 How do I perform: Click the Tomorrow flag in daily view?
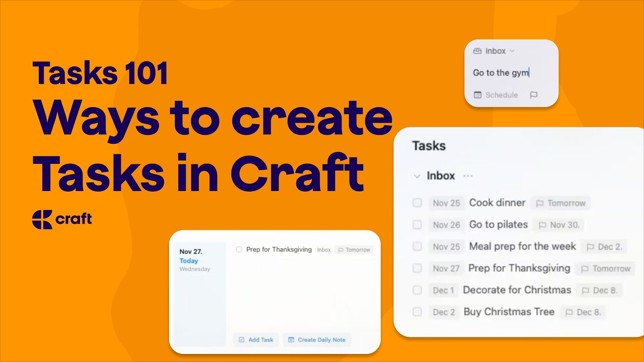click(354, 250)
